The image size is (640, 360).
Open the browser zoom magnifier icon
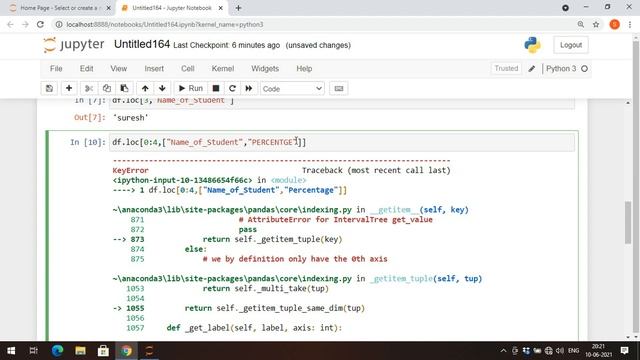point(580,24)
